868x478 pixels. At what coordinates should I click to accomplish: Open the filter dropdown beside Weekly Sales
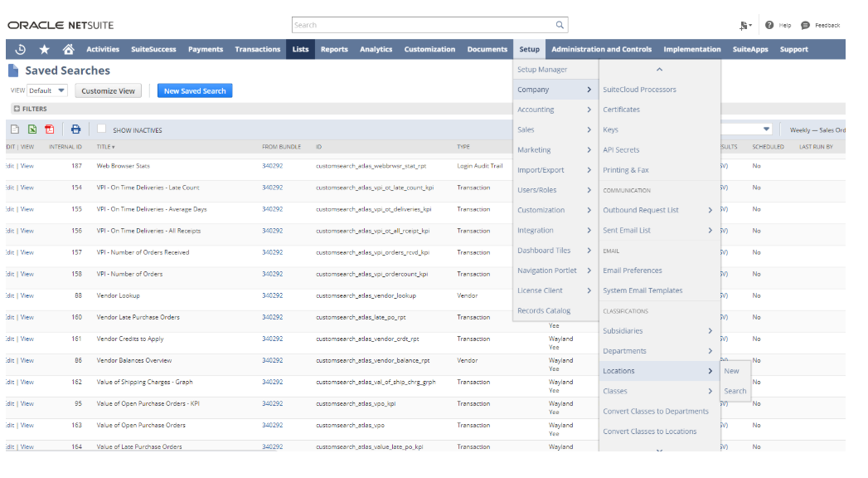766,129
